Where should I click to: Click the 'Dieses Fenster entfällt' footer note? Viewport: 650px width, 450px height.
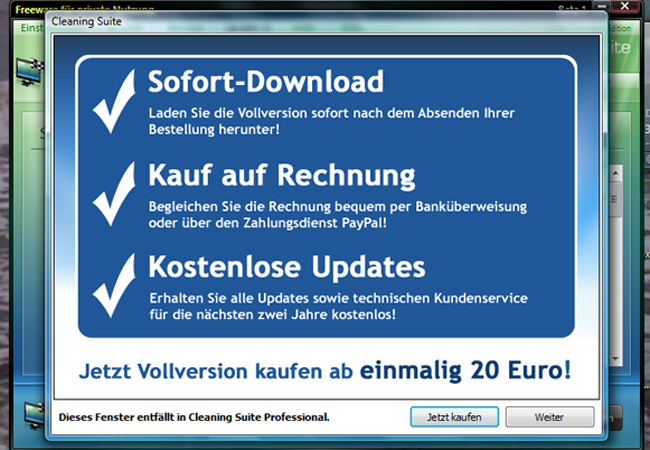coord(194,416)
